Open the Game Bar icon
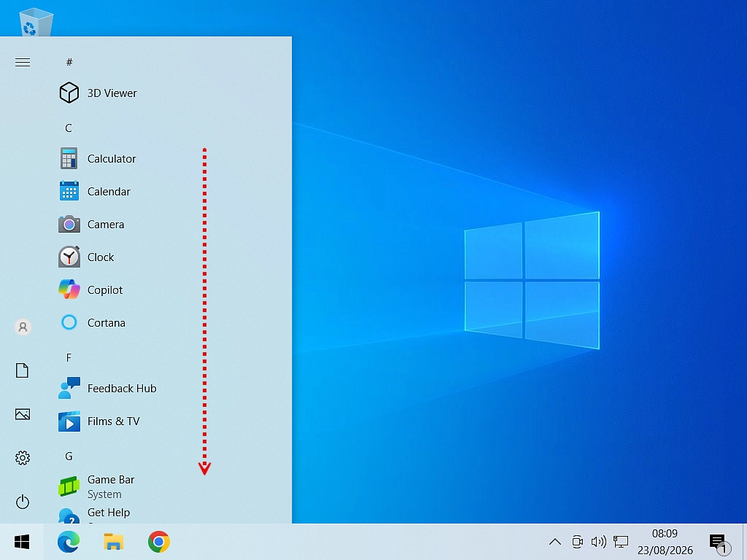The height and width of the screenshot is (560, 747). (x=69, y=486)
